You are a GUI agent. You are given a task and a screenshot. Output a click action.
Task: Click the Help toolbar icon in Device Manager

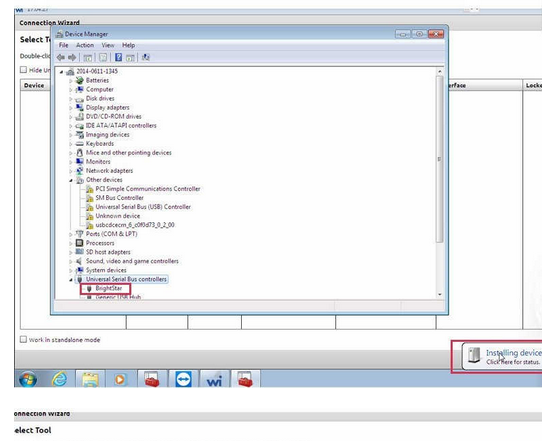(118, 57)
